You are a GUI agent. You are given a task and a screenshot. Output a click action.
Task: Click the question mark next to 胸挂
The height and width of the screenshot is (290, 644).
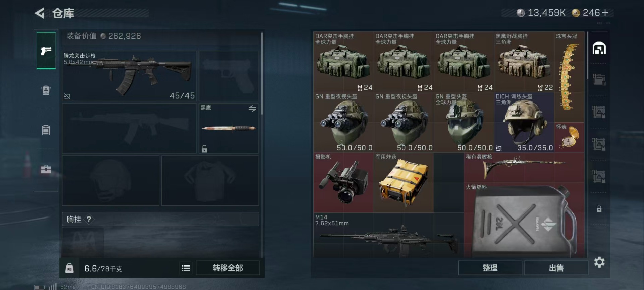pyautogui.click(x=89, y=219)
